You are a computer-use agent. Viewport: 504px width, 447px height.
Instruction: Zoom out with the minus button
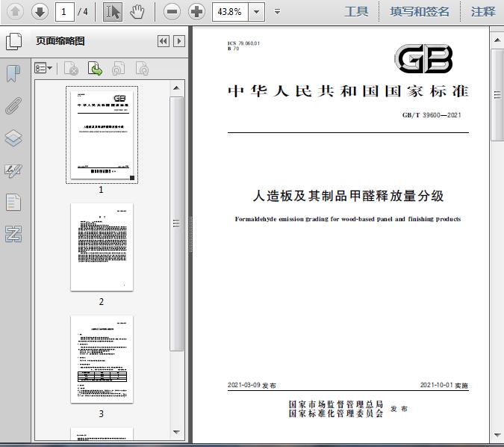click(x=172, y=12)
